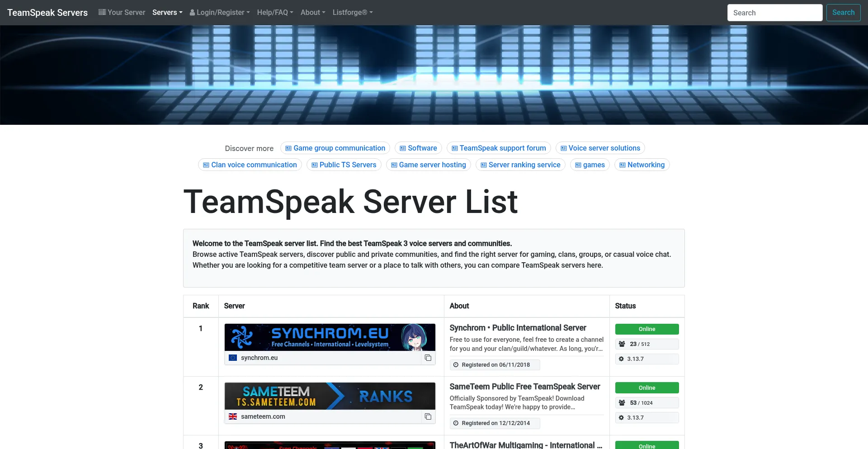
Task: Click players icon beside 53 / 1024
Action: (x=622, y=403)
